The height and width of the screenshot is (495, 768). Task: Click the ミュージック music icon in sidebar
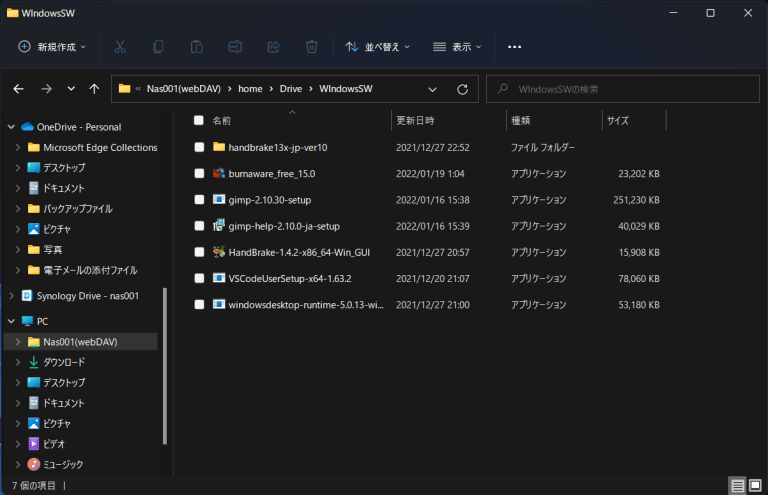pyautogui.click(x=33, y=464)
